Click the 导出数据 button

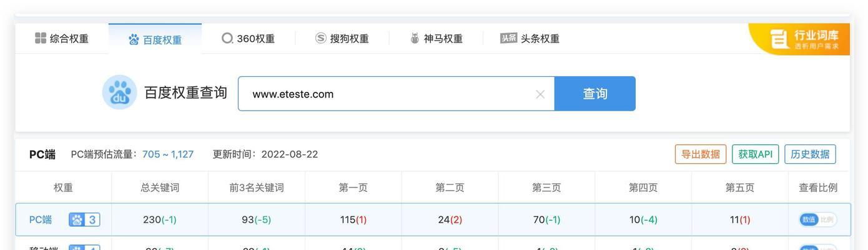[701, 154]
